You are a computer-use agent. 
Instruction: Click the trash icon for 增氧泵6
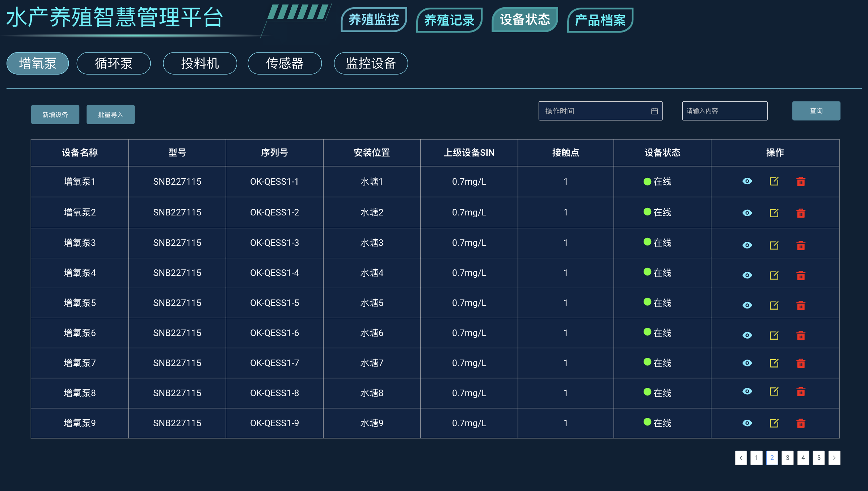point(801,335)
